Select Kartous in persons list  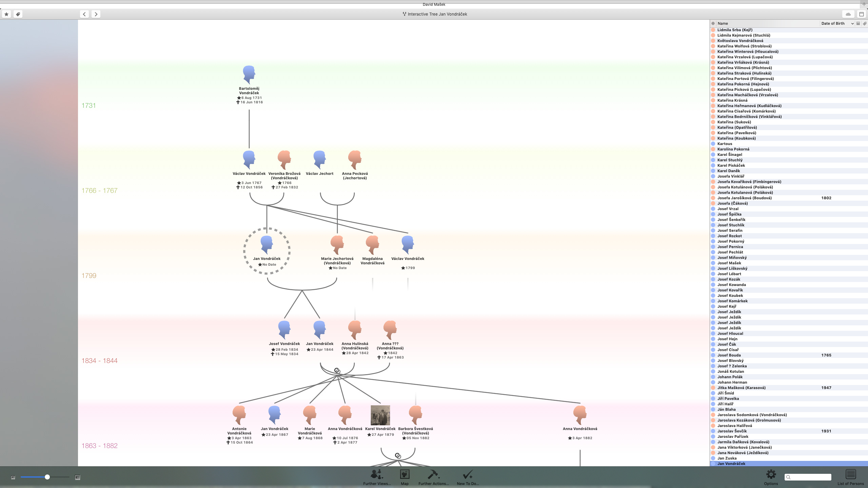(x=789, y=144)
